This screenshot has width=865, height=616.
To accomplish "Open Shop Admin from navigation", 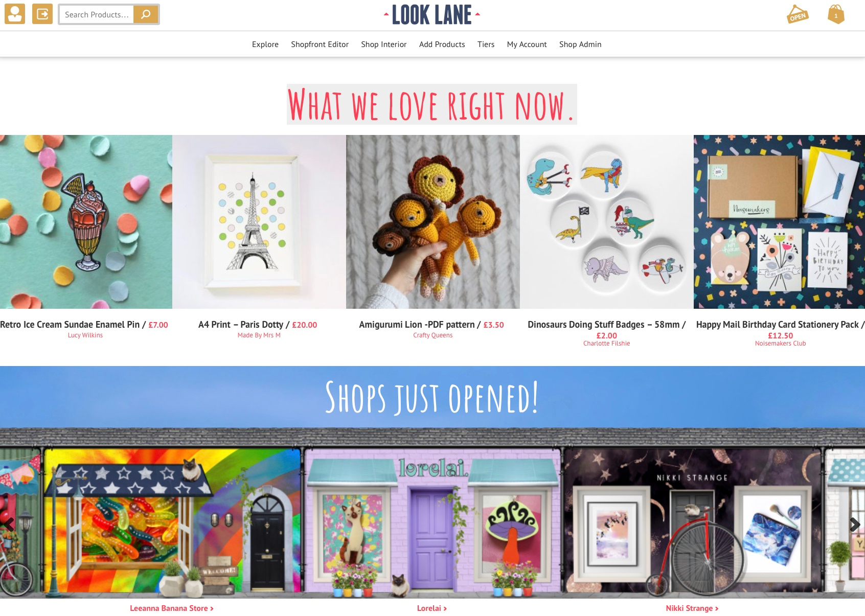I will [x=580, y=44].
